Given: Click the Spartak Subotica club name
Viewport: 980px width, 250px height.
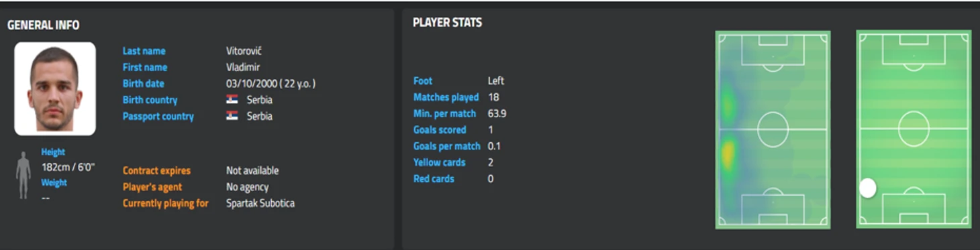Looking at the screenshot, I should (x=260, y=203).
